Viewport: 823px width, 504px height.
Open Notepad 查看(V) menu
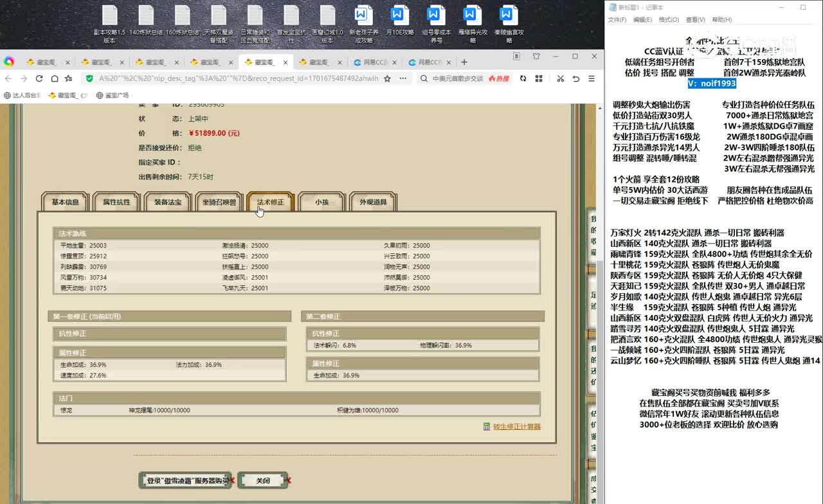(696, 20)
